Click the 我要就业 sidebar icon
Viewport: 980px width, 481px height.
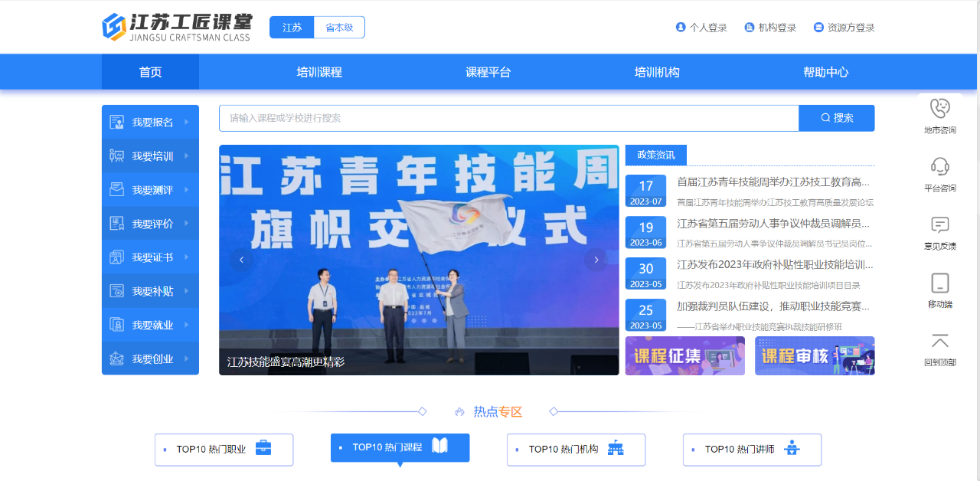pos(116,325)
